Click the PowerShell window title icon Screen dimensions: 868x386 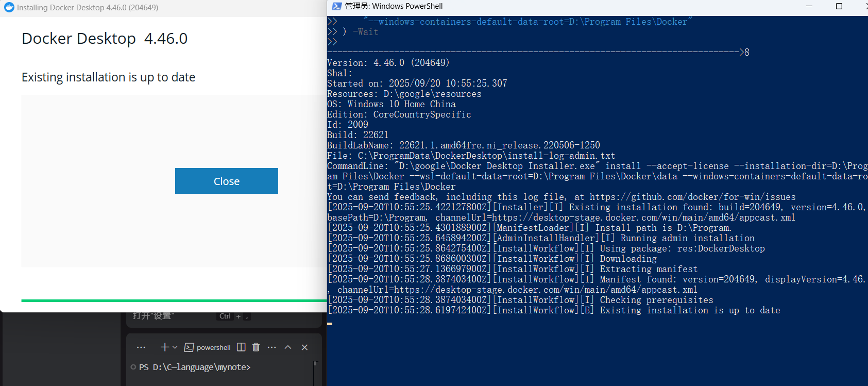coord(337,6)
